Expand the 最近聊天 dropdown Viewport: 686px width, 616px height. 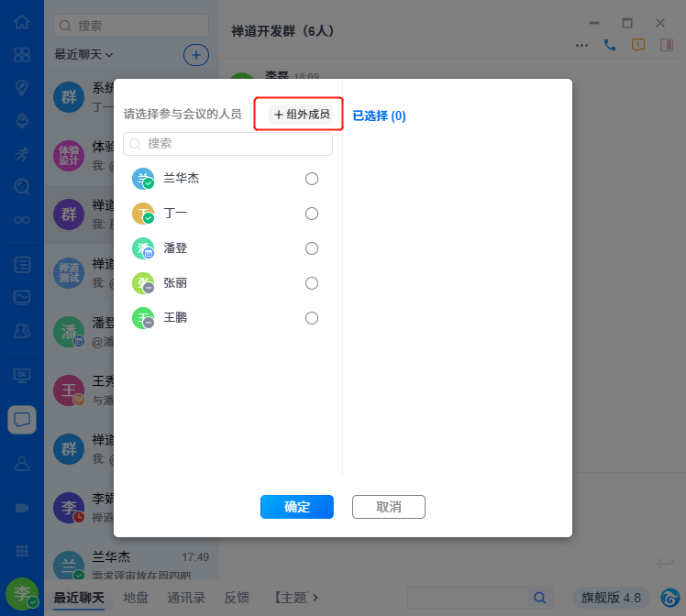point(83,55)
